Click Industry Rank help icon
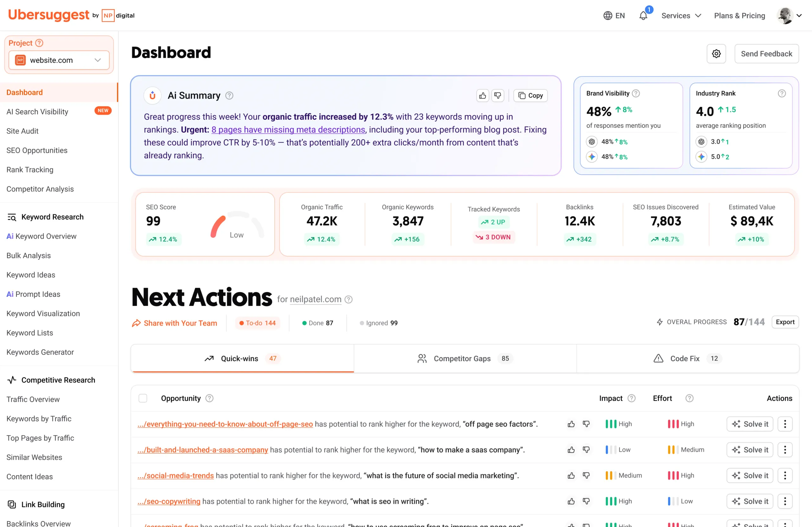Screen dimensions: 812x527 pyautogui.click(x=782, y=94)
